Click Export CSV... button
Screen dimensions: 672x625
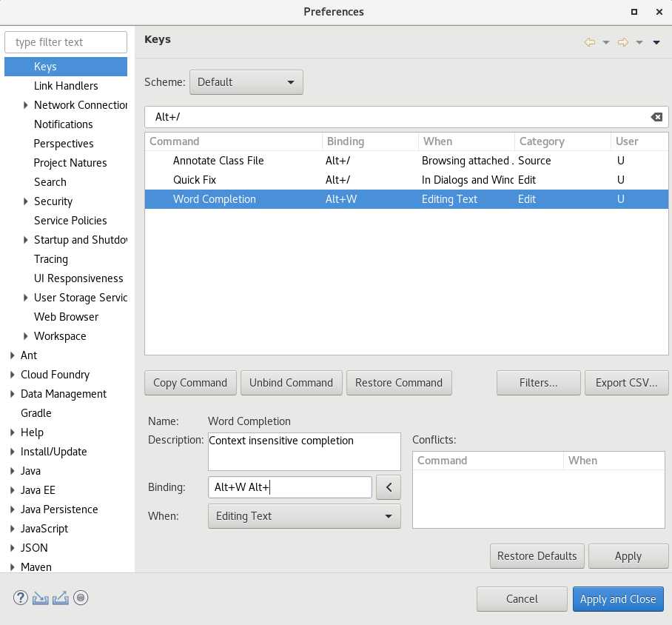point(626,383)
